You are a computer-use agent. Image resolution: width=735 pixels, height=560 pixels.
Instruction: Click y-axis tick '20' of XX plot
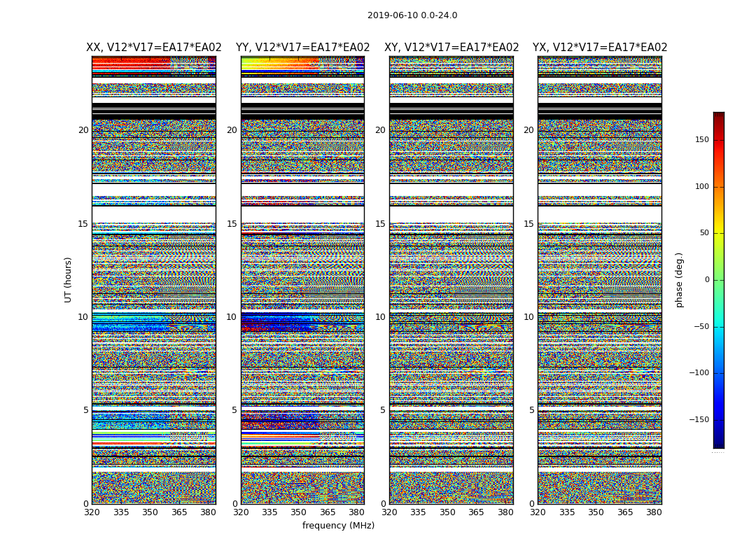point(83,130)
